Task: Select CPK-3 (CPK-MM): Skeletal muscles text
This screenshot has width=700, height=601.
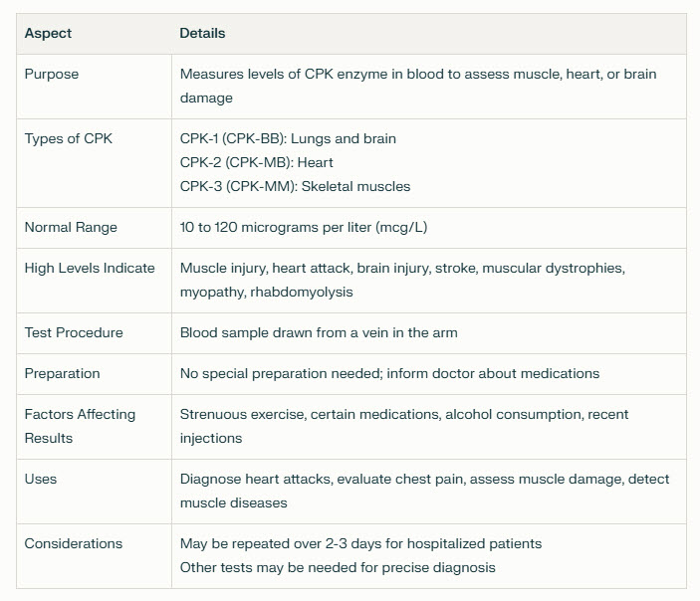Action: (295, 186)
